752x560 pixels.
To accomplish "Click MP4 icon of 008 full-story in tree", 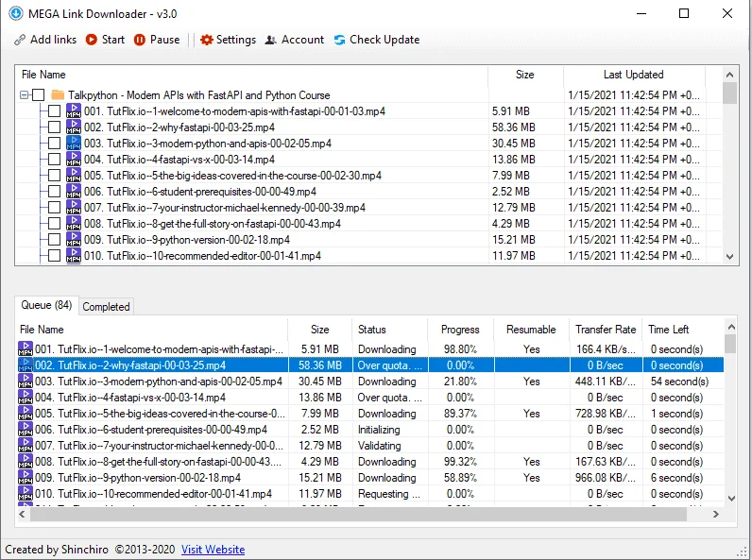I will coord(74,224).
